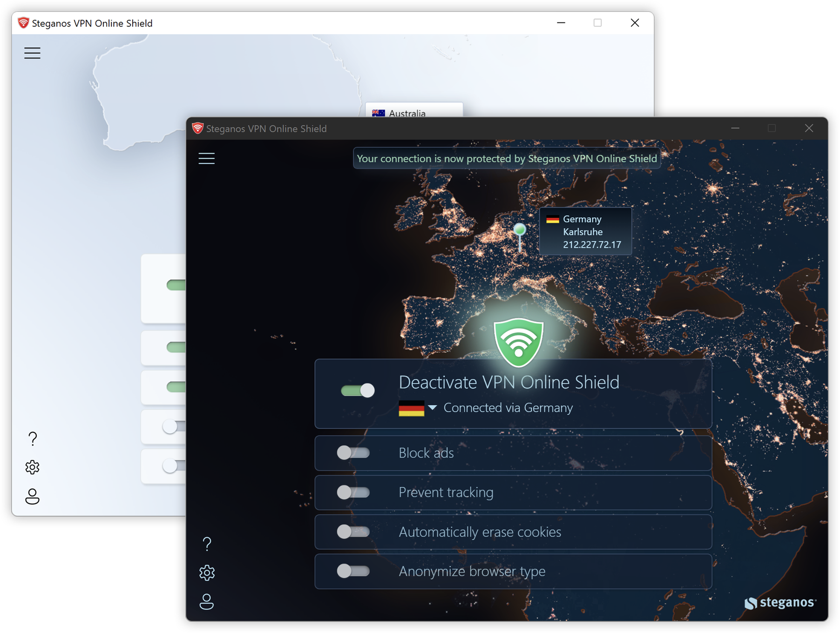Open help question mark in the light window
Viewport: 840px width, 633px height.
pyautogui.click(x=33, y=438)
